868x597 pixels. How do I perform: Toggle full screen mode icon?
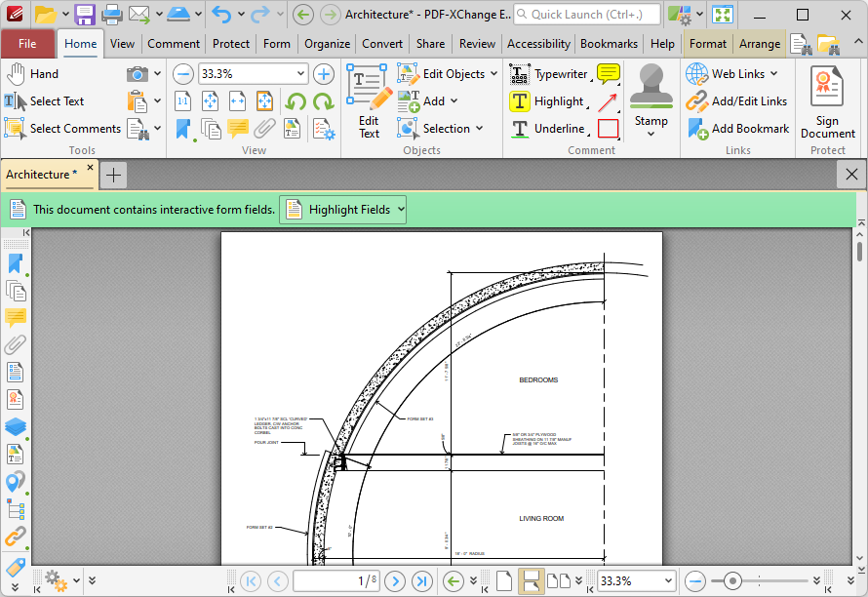[x=723, y=15]
